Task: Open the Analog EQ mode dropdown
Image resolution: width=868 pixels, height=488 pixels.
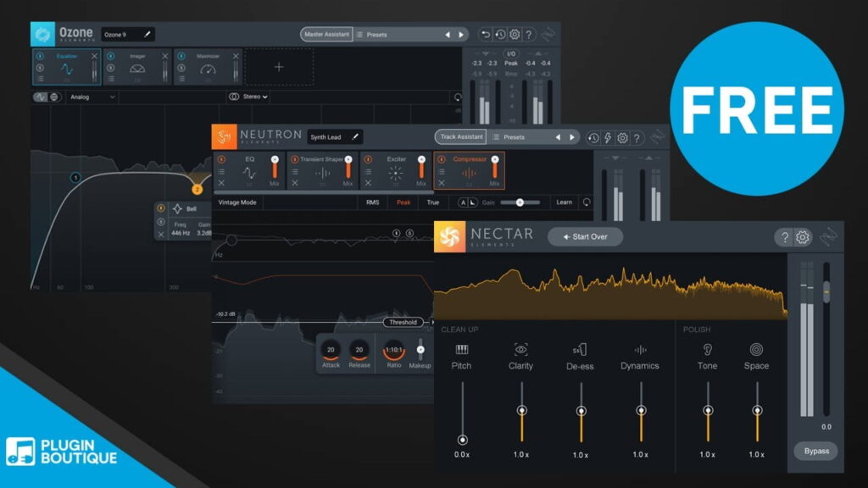Action: tap(92, 97)
